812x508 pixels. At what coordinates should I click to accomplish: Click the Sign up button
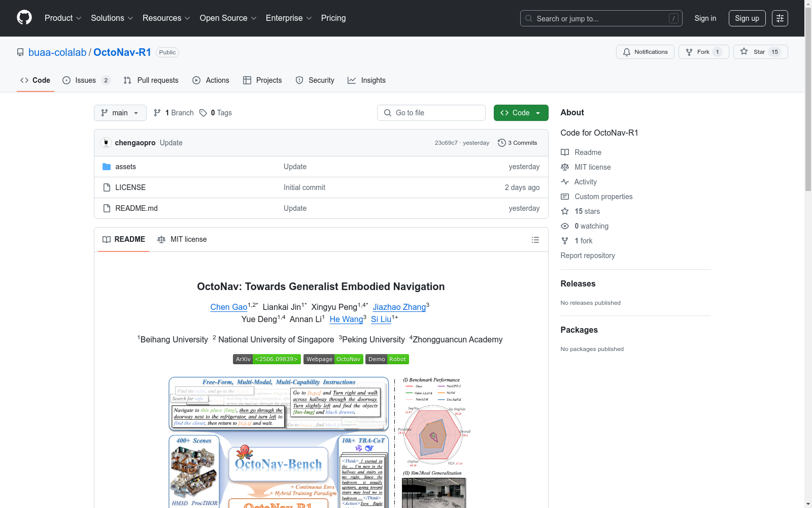(x=747, y=18)
